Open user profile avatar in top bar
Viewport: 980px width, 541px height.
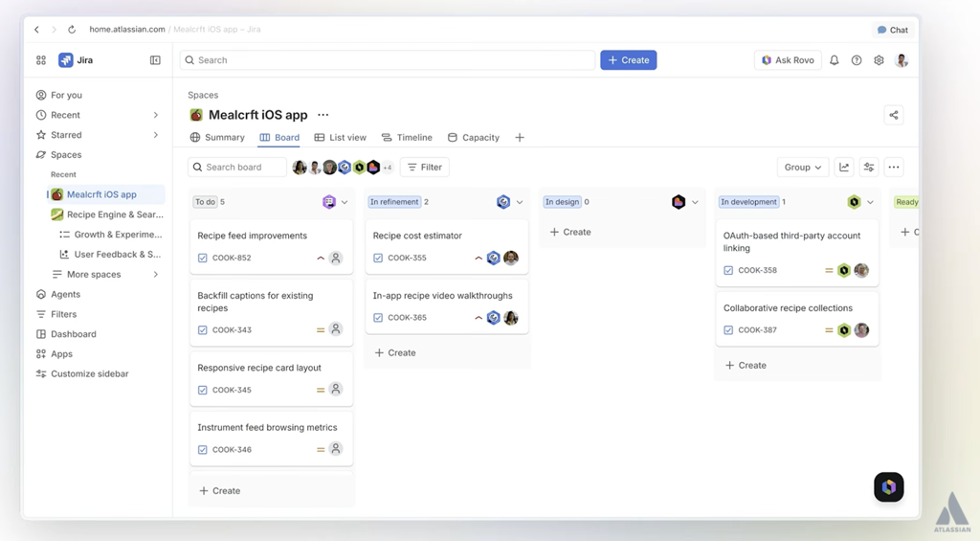point(902,60)
